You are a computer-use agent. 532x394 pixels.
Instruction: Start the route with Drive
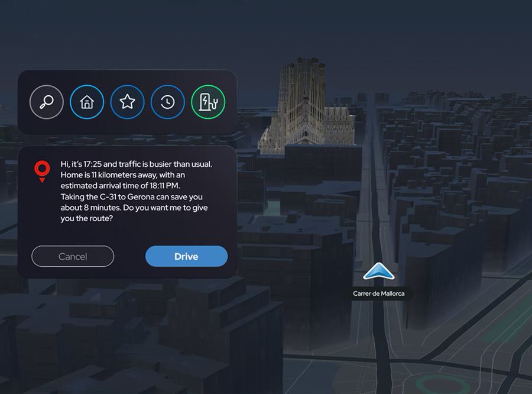pos(186,256)
